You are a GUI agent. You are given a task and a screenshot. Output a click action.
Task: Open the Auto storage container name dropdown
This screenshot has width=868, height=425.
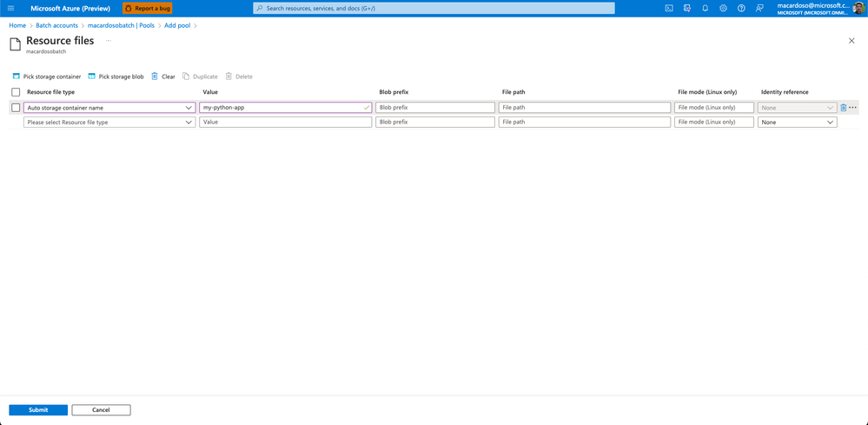point(109,108)
